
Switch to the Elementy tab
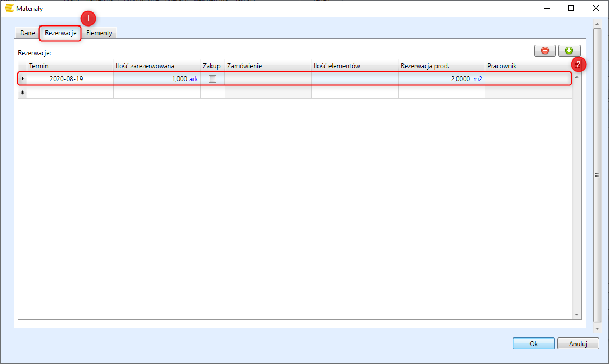[99, 33]
